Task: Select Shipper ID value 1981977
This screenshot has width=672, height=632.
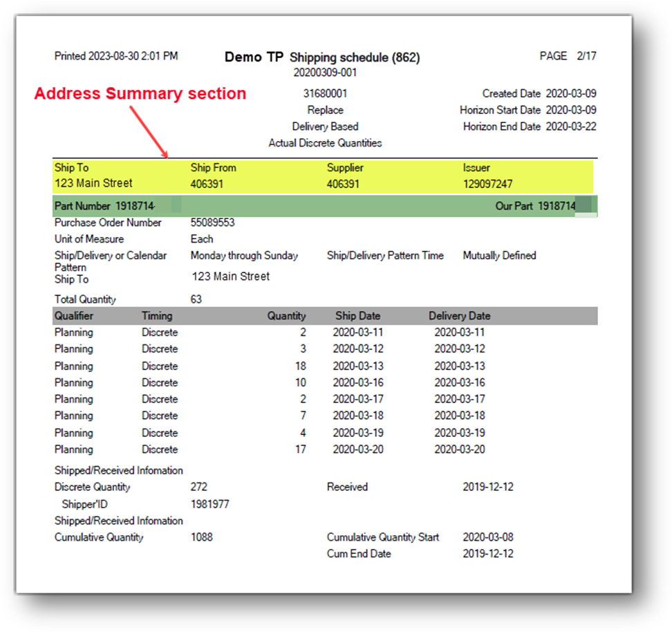Action: pos(210,504)
